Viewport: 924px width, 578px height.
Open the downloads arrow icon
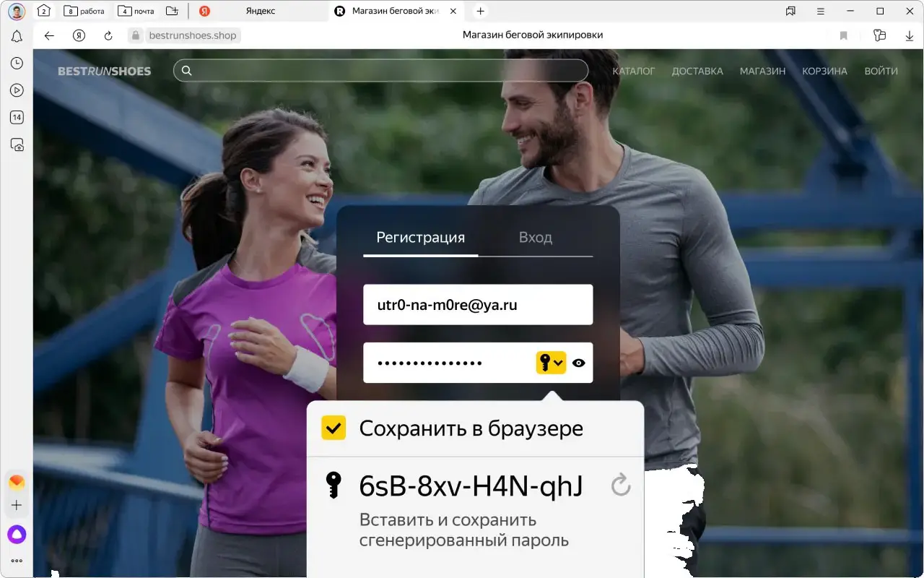click(910, 35)
